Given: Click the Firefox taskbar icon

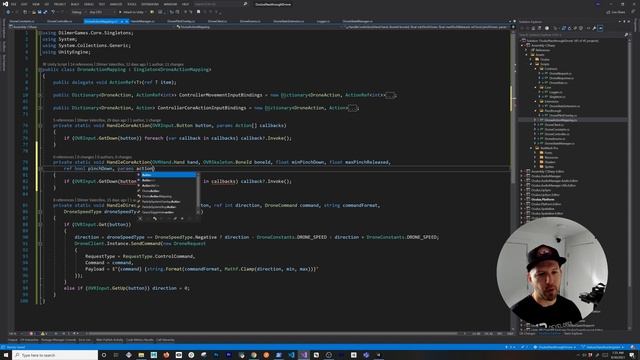Looking at the screenshot, I should (x=166, y=355).
